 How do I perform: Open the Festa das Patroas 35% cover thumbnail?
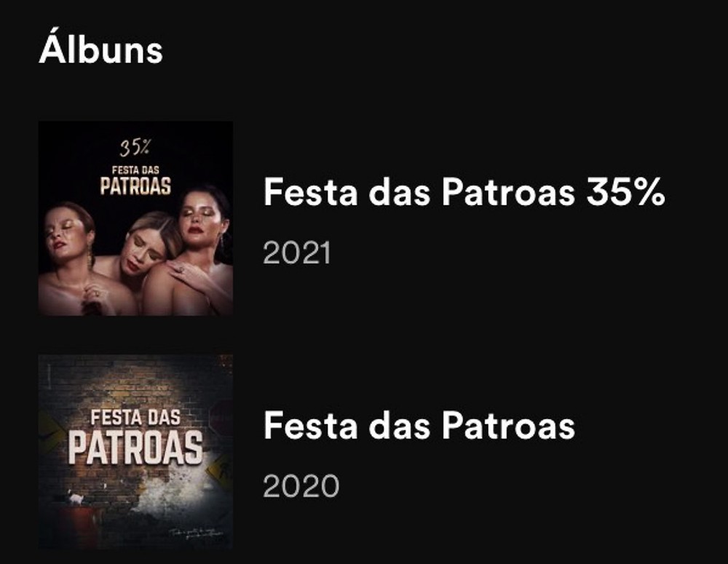coord(135,218)
